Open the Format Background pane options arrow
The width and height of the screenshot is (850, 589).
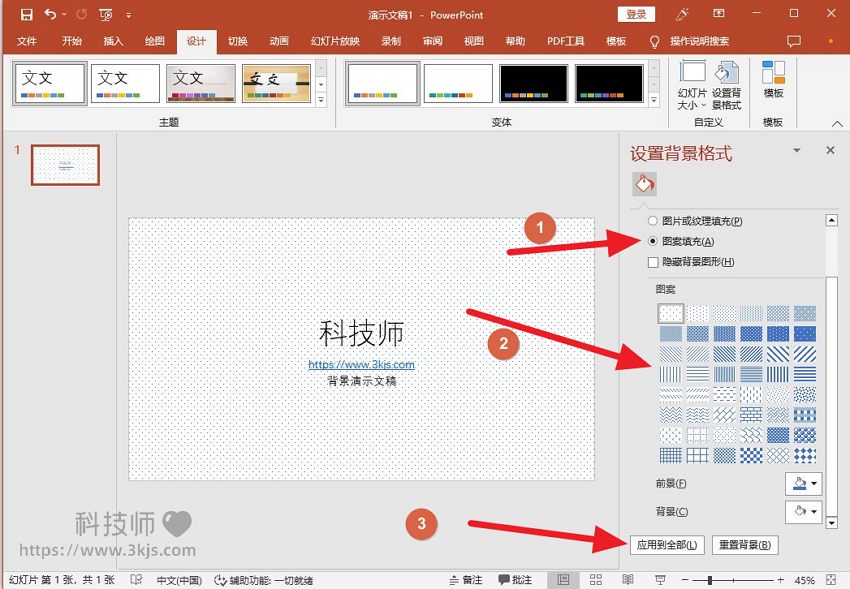tap(796, 150)
